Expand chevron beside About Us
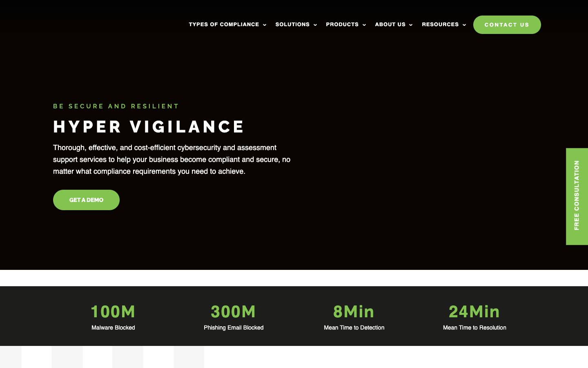This screenshot has height=368, width=588. 411,25
